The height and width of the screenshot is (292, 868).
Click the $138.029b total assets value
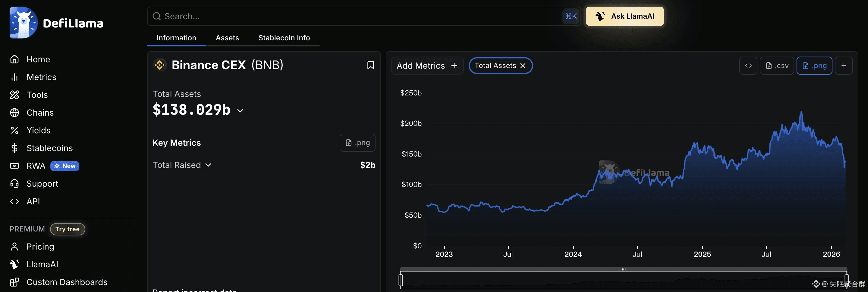191,110
